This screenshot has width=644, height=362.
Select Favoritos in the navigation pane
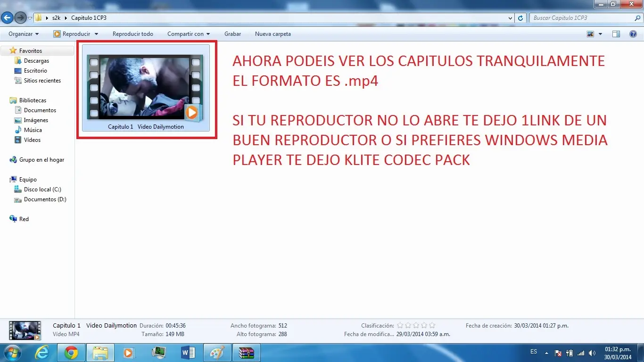31,51
